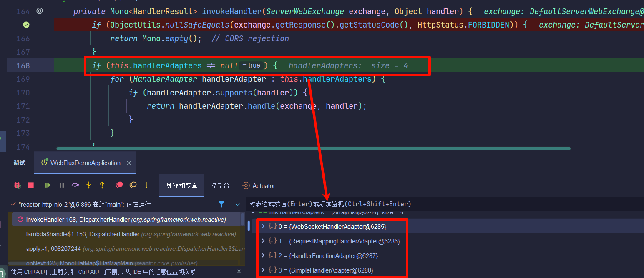Stop the debug session with red square
Screen dimensions: 644x278
click(31, 185)
